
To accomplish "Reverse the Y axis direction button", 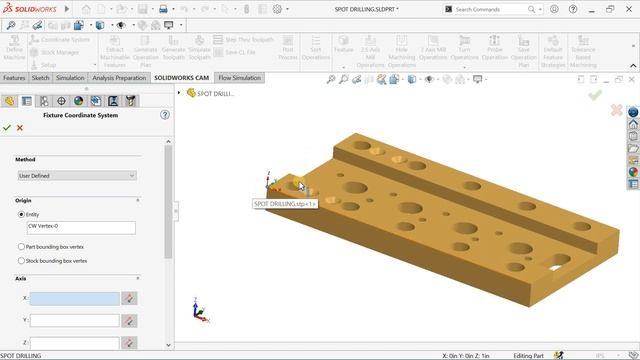I will [x=129, y=321].
